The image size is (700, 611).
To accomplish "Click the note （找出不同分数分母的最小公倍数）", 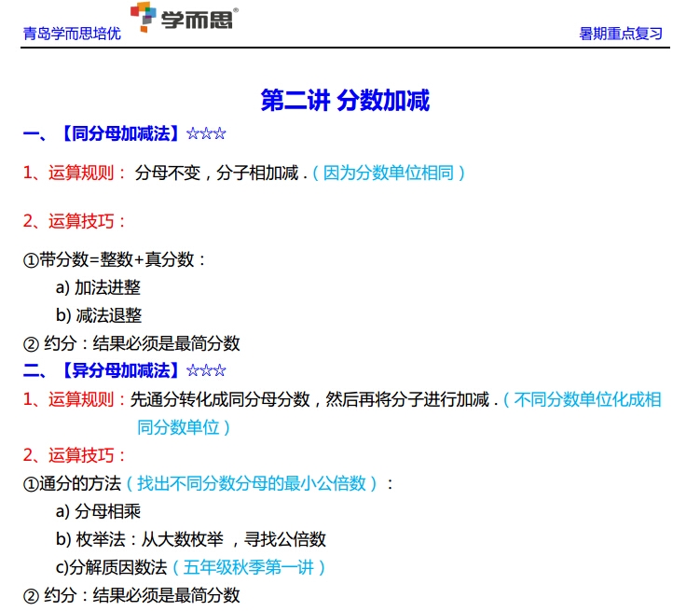I will (254, 483).
